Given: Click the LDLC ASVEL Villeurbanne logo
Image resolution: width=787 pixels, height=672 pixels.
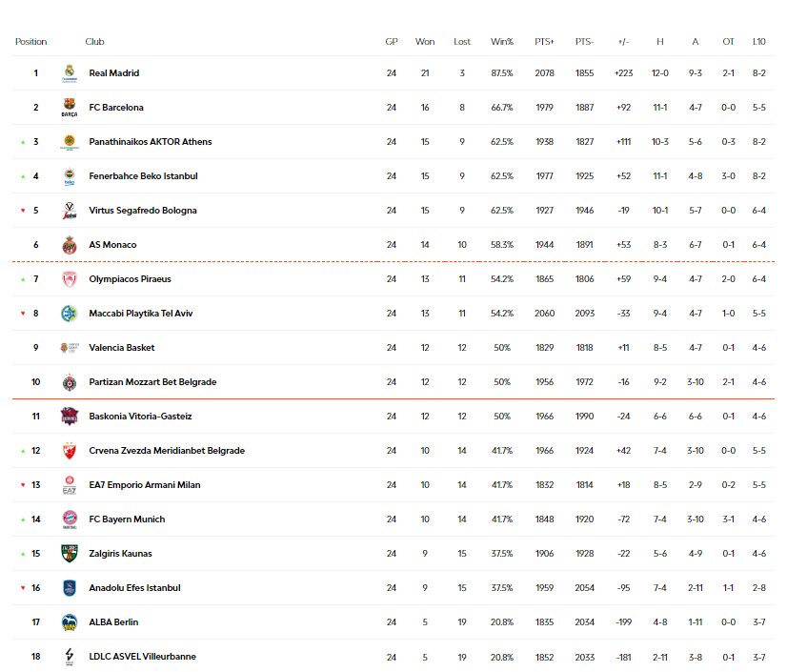Looking at the screenshot, I should point(70,657).
